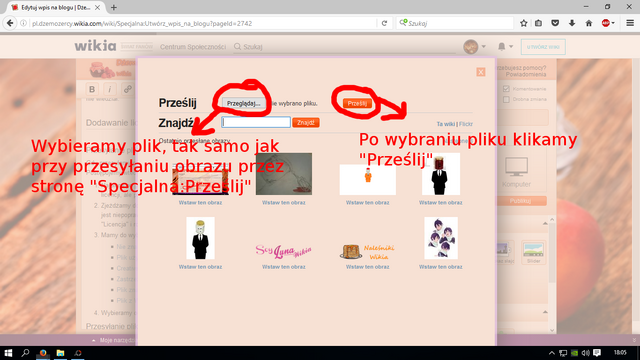Click 'Wstaw ten obraz' under Naleśniki logo
Image resolution: width=640 pixels, height=360 pixels.
coord(368,267)
